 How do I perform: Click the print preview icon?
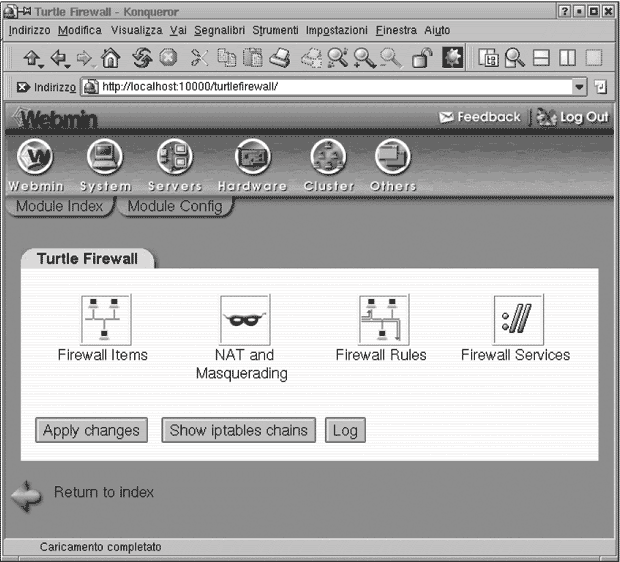tap(312, 58)
